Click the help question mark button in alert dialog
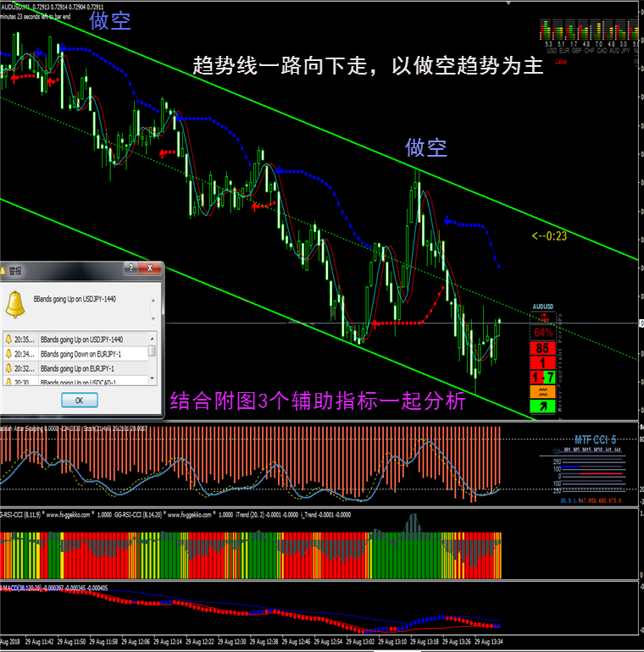Screen dimensions: 644x652 (x=131, y=268)
